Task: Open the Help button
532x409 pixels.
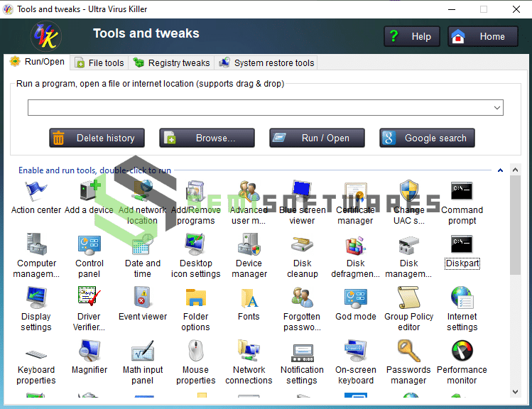Action: click(x=412, y=36)
